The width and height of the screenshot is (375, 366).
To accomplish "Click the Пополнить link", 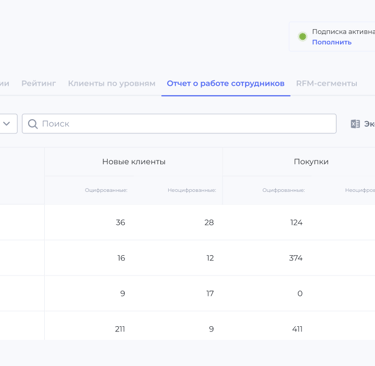I will 332,42.
